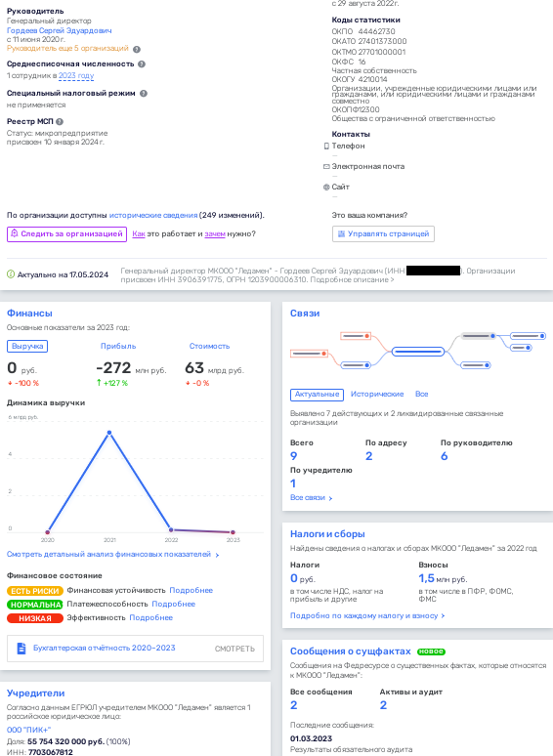Open Подробное описание link
This screenshot has height=756, width=553.
[x=352, y=279]
